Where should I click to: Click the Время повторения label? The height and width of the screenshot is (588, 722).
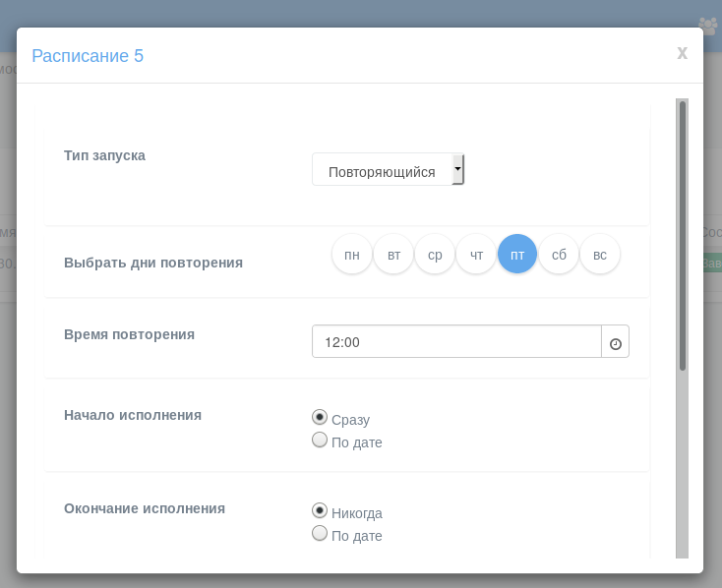click(130, 334)
